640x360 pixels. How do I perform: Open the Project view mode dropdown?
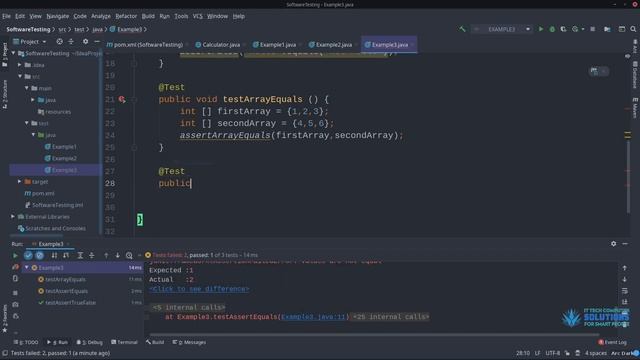point(30,42)
